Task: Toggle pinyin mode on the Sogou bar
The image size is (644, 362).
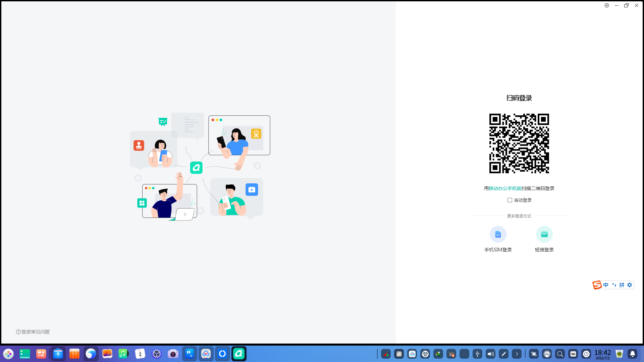Action: [622, 285]
